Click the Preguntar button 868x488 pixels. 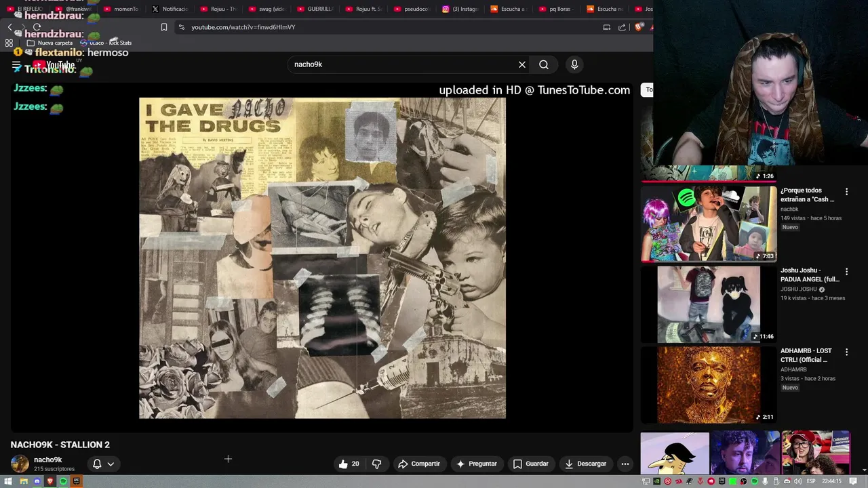[x=476, y=464]
